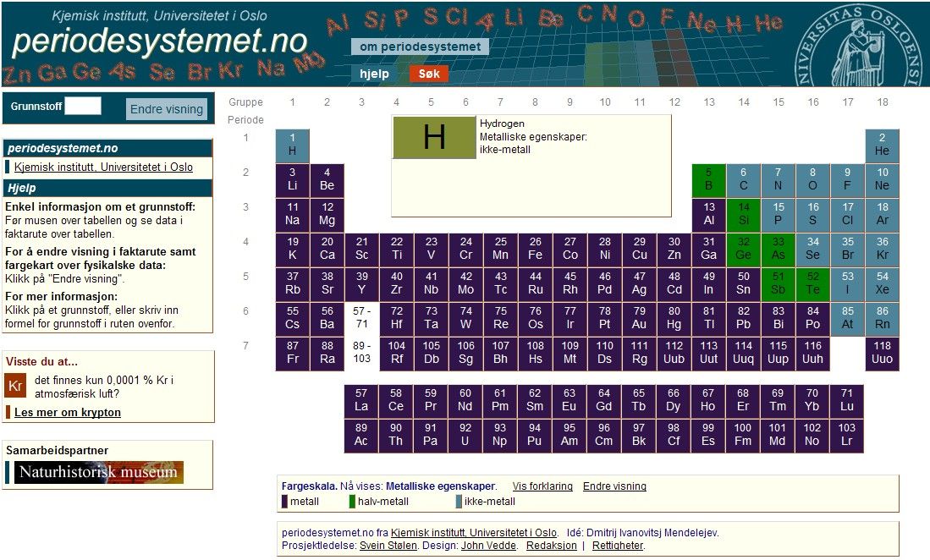This screenshot has width=930, height=560.
Task: Open the Naturhistorisk museum banner
Action: [x=98, y=472]
